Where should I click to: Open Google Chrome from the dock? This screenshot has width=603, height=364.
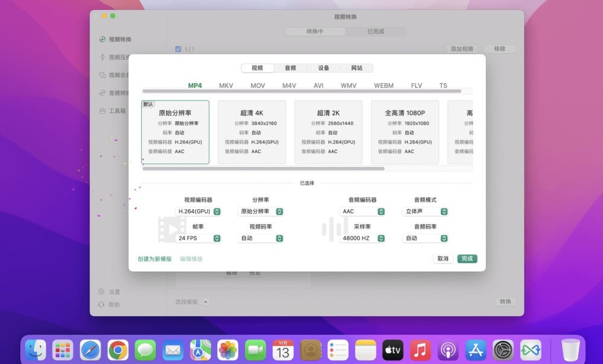(118, 350)
